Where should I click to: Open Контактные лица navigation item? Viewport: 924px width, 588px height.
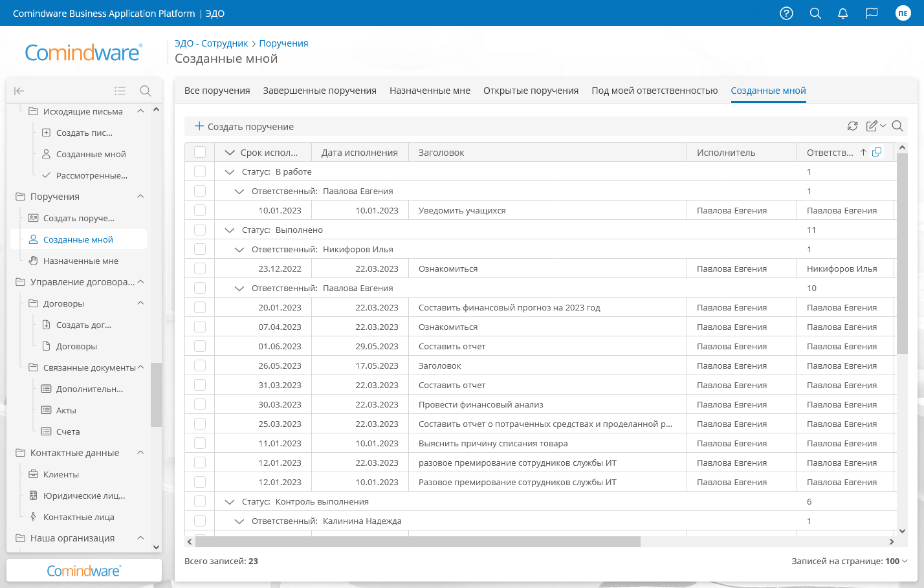tap(78, 517)
